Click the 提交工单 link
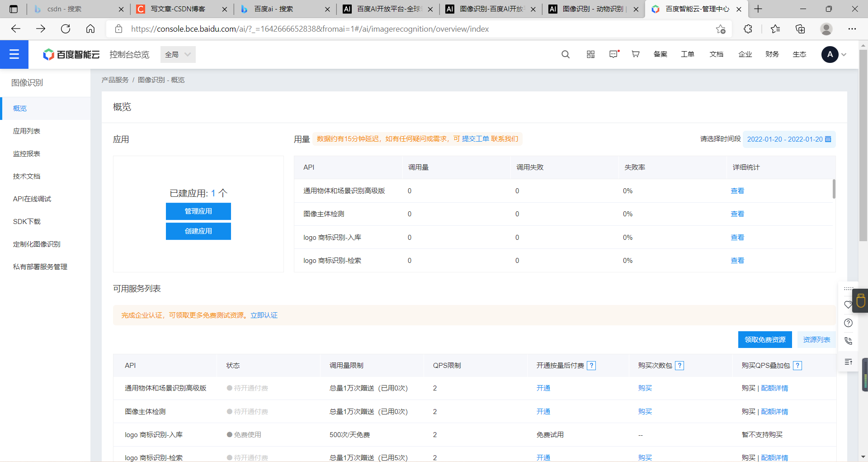The width and height of the screenshot is (868, 462). coord(476,139)
